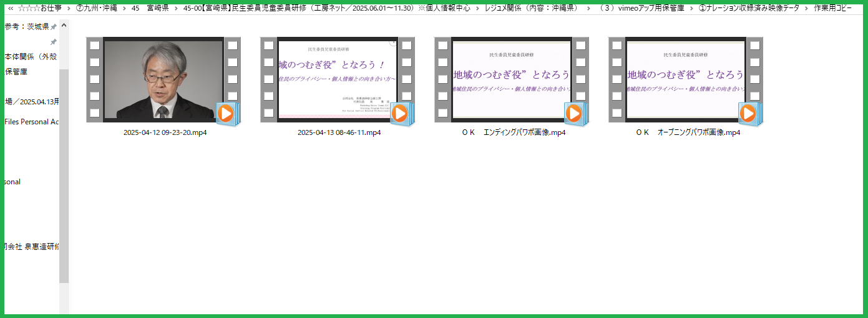Click file name ＯＫ オープニングパワポ画像.mp4
This screenshot has height=318, width=868.
pos(688,133)
